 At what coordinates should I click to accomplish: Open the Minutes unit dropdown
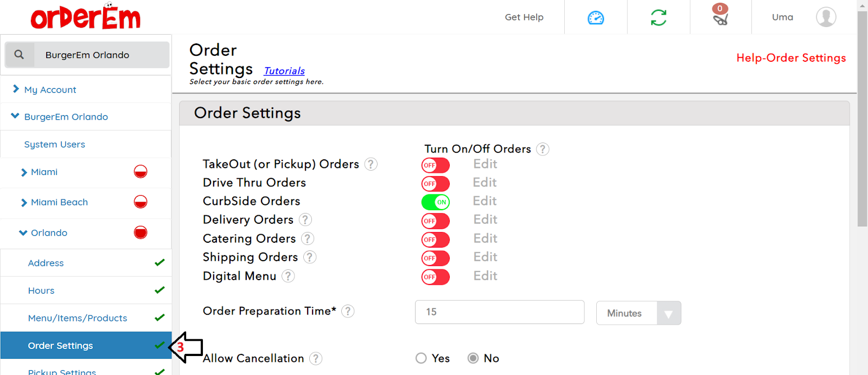pyautogui.click(x=638, y=313)
